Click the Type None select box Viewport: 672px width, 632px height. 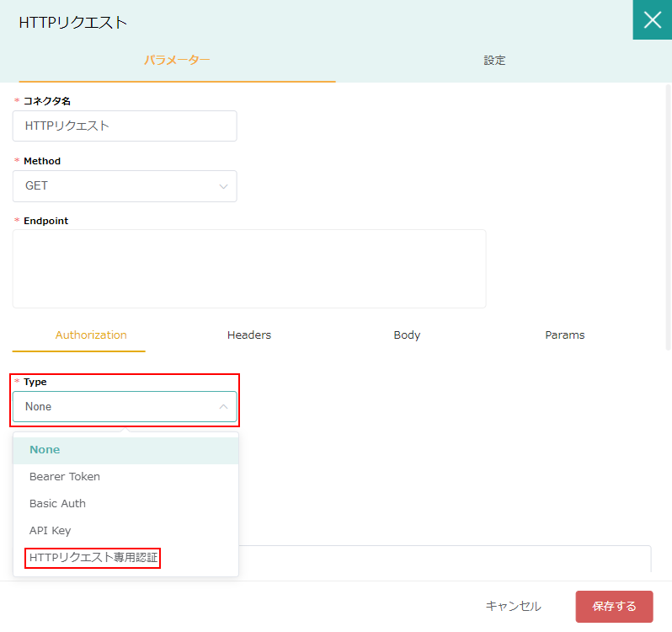coord(125,406)
